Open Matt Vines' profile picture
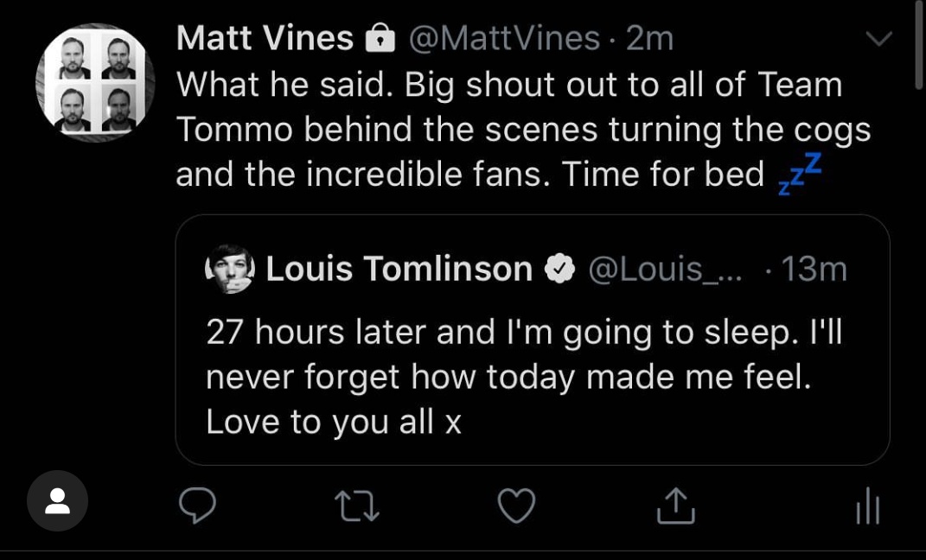 [x=95, y=83]
